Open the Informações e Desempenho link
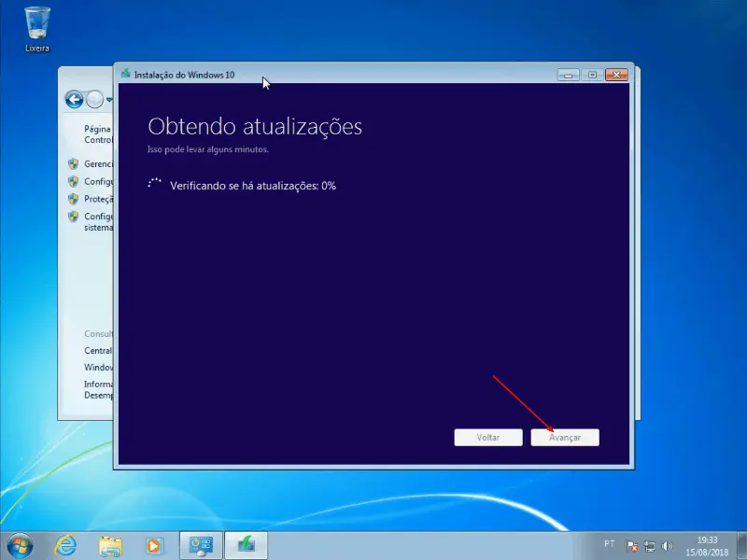 point(99,389)
